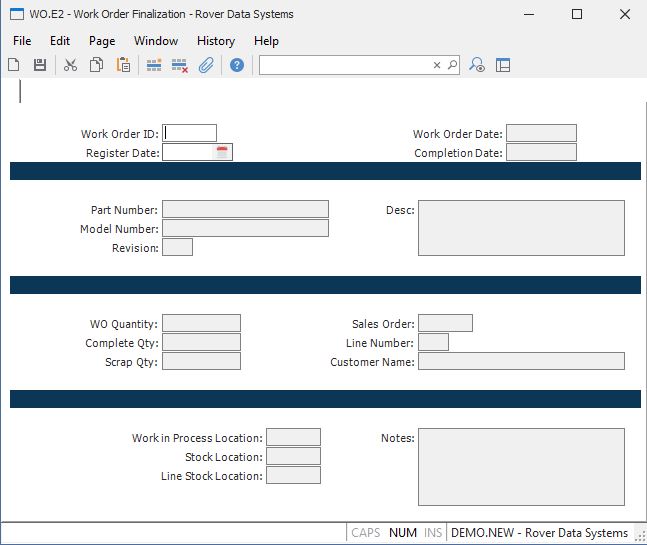Viewport: 647px width, 545px height.
Task: Click the magnifier search icon in search box
Action: pos(452,65)
